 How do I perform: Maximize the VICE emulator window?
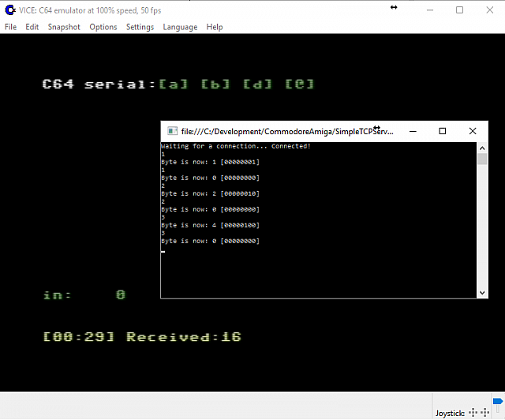coord(459,10)
